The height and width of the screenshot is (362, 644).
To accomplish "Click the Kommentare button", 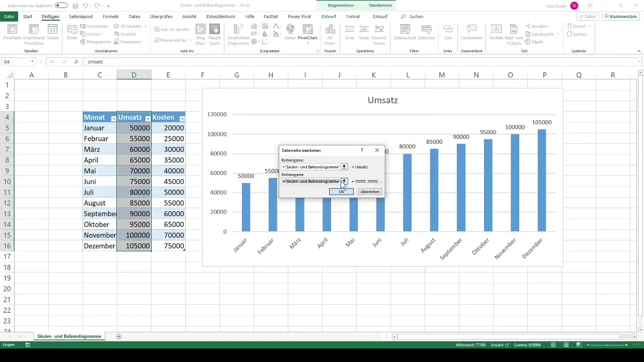I will pos(620,17).
